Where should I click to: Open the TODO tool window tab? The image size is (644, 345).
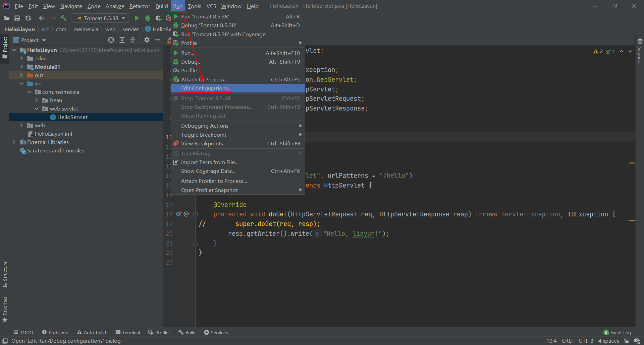click(23, 332)
